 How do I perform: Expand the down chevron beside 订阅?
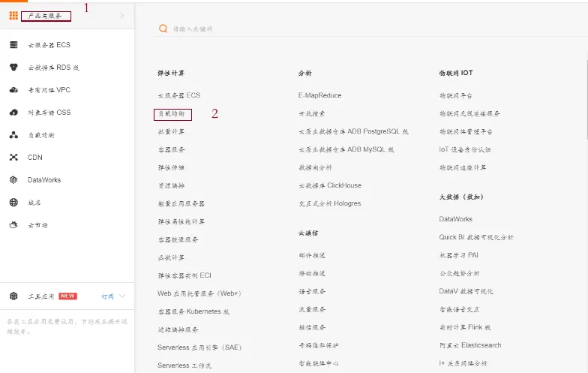(x=121, y=296)
